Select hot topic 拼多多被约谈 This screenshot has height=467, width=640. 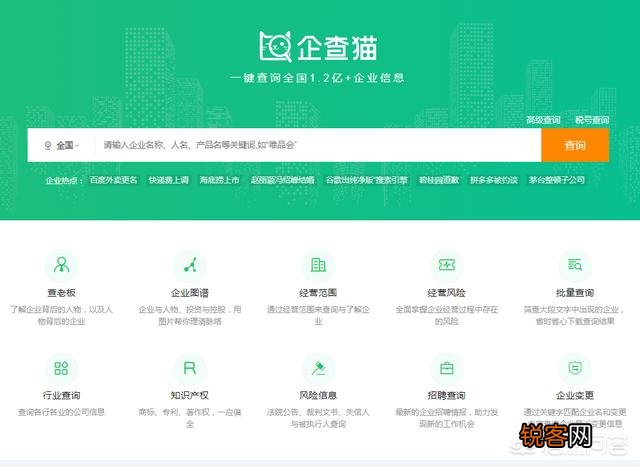click(494, 180)
